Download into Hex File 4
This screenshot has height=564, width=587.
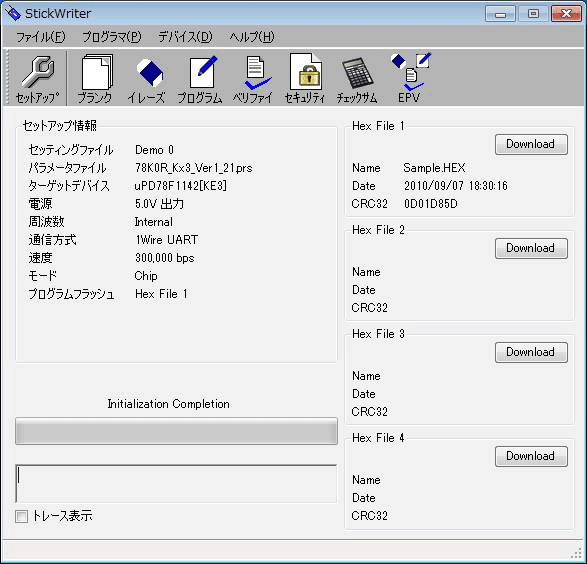point(531,457)
